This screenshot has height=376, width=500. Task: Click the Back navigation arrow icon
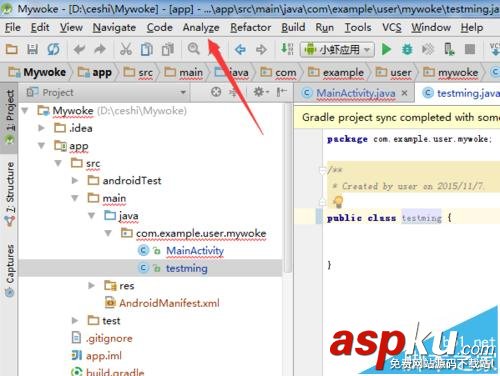pyautogui.click(x=240, y=49)
